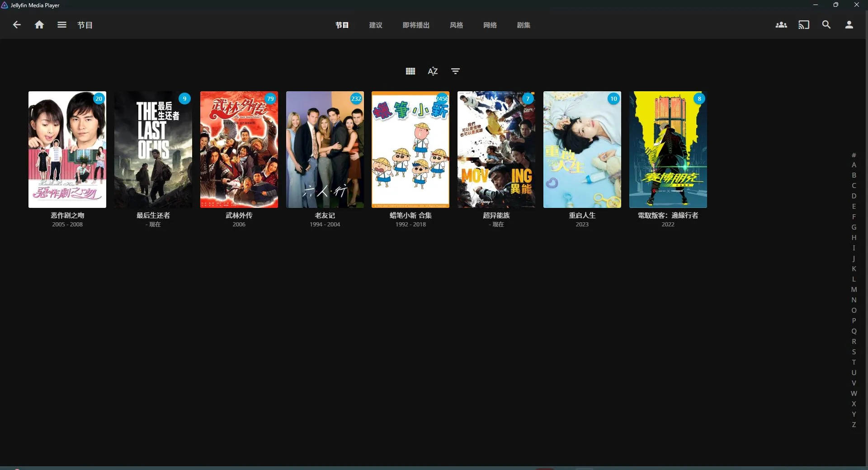Switch to the 建议 tab
Screen dimensions: 868x470
click(x=376, y=25)
